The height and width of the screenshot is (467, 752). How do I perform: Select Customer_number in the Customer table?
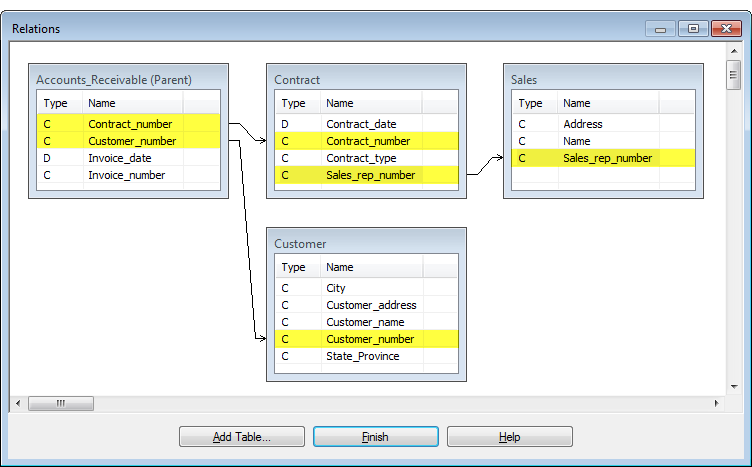[369, 339]
